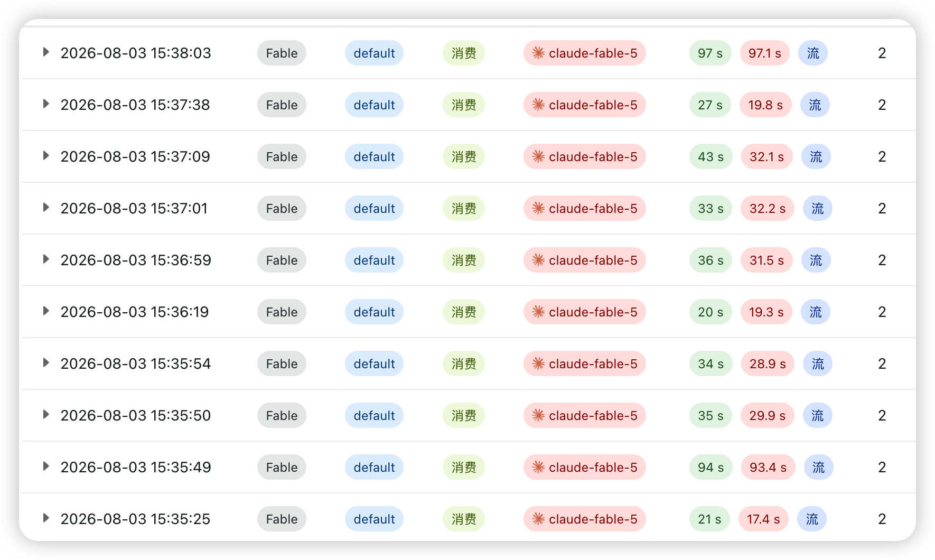The image size is (935, 560).
Task: Expand the 15:37:38 log entry
Action: tap(46, 104)
